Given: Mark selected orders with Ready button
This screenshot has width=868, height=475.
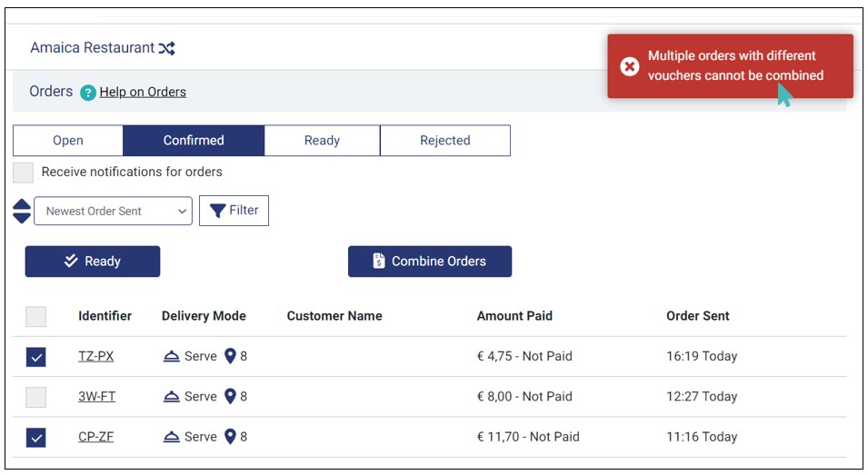Looking at the screenshot, I should click(93, 262).
